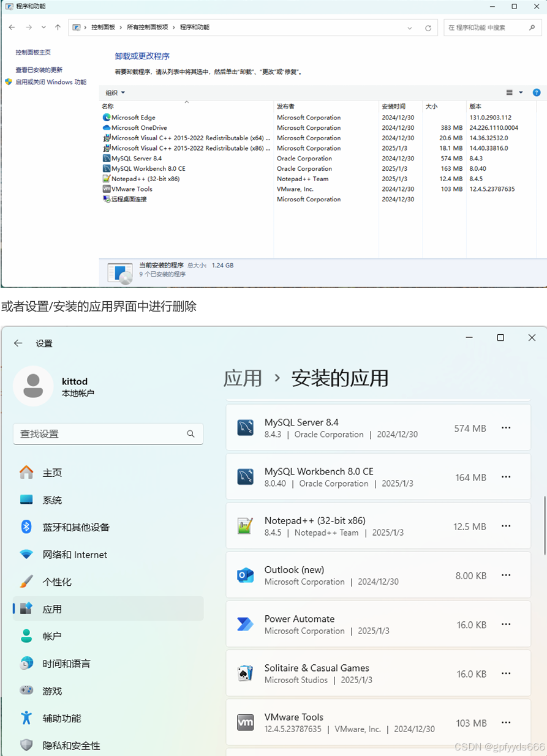547x756 pixels.
Task: Click the Solitaire & Casual Games icon
Action: tap(246, 673)
